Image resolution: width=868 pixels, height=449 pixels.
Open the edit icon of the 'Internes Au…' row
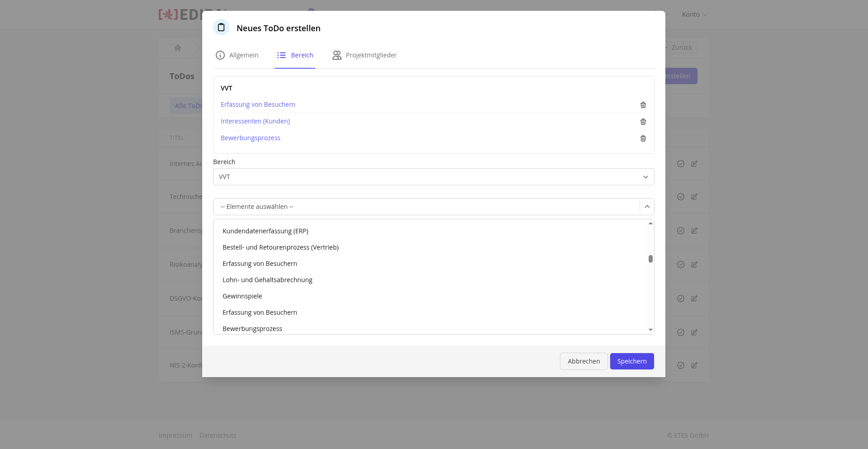[x=694, y=164]
